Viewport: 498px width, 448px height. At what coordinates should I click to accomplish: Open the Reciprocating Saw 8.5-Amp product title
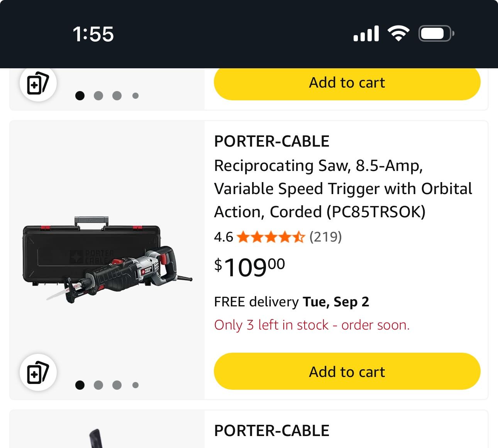(x=343, y=189)
